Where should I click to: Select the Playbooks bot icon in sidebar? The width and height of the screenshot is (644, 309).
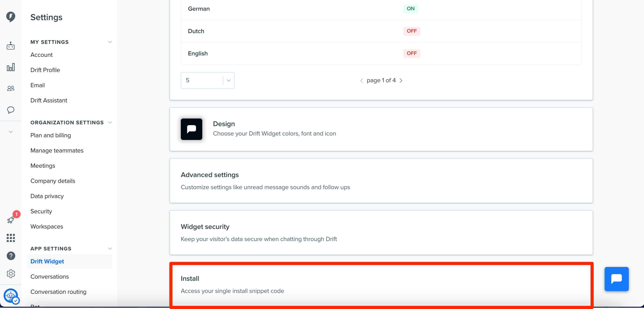11,46
